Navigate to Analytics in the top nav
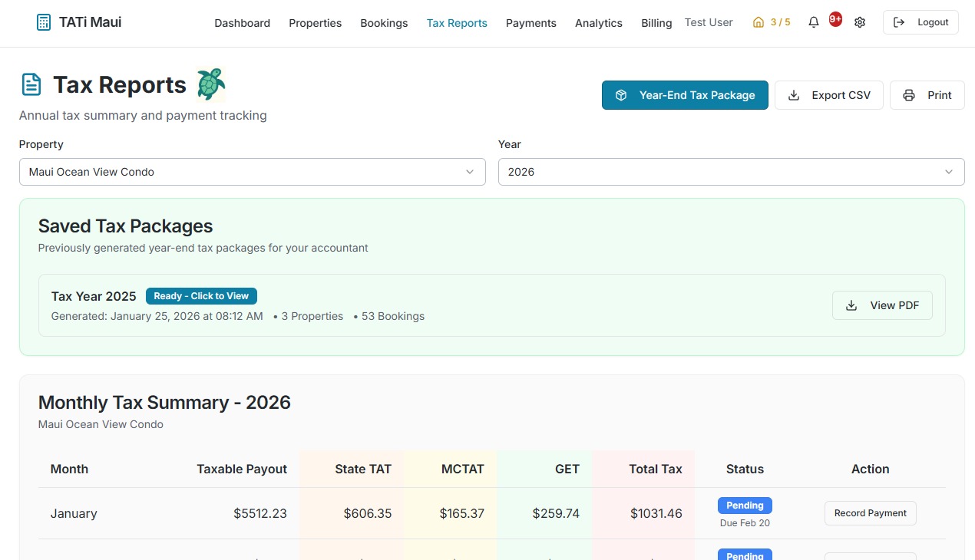 coord(598,23)
